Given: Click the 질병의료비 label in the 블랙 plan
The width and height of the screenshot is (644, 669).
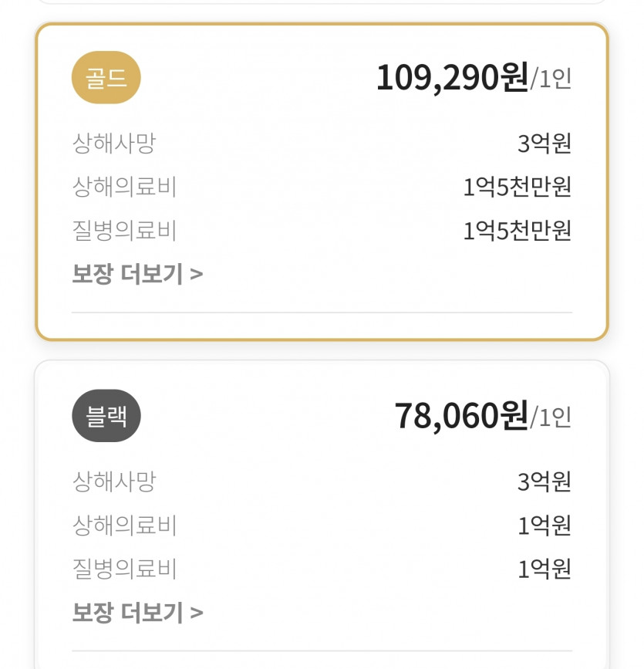Looking at the screenshot, I should pos(124,569).
